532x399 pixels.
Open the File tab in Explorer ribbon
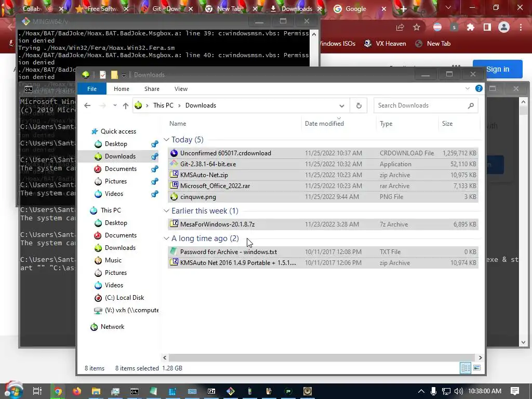[91, 89]
